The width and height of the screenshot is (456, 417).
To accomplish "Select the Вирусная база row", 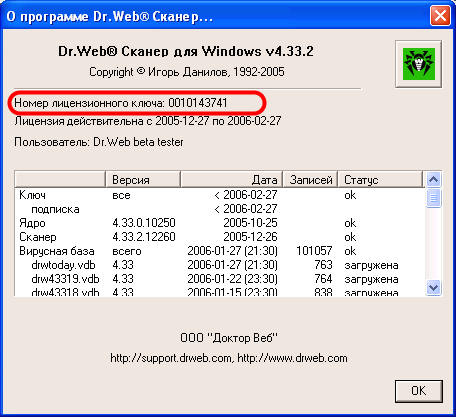I will point(220,251).
